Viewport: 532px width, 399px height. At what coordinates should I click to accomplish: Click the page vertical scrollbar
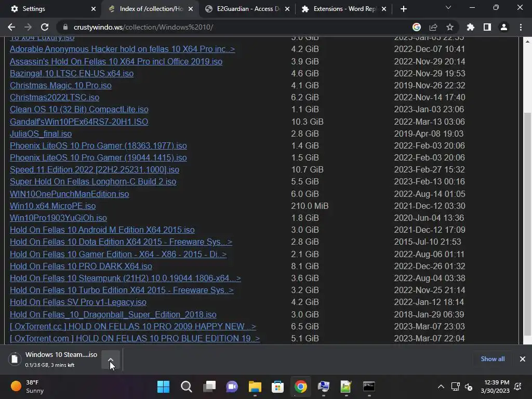(x=527, y=224)
